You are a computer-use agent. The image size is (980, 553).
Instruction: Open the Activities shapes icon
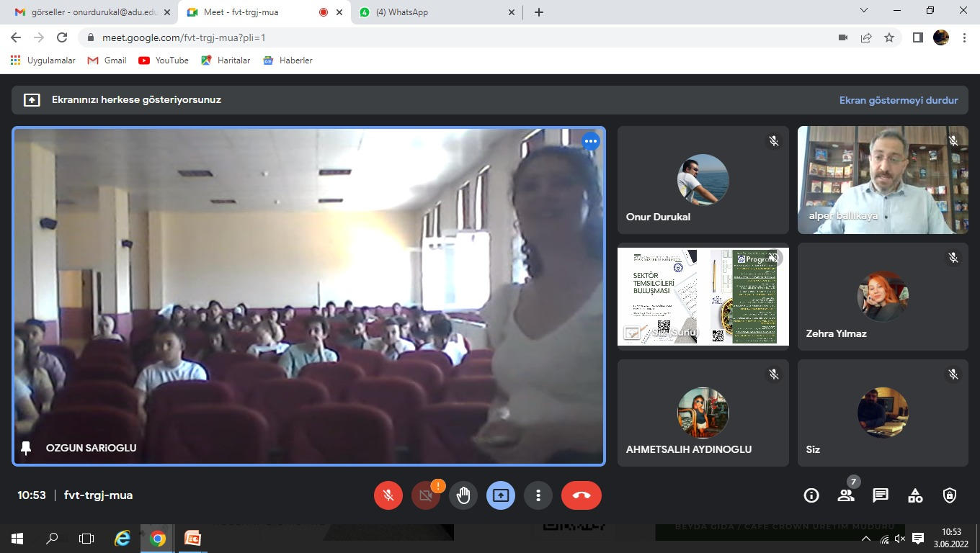pyautogui.click(x=915, y=495)
